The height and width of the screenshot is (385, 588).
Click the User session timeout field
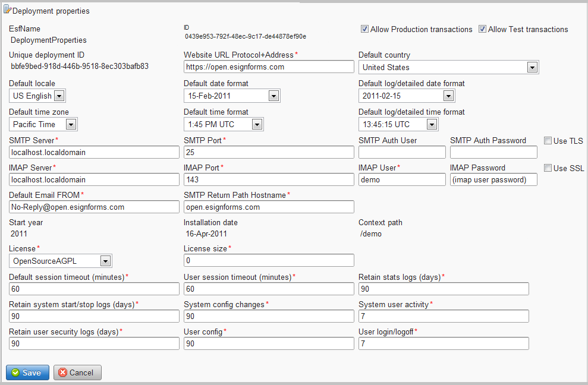pos(269,289)
